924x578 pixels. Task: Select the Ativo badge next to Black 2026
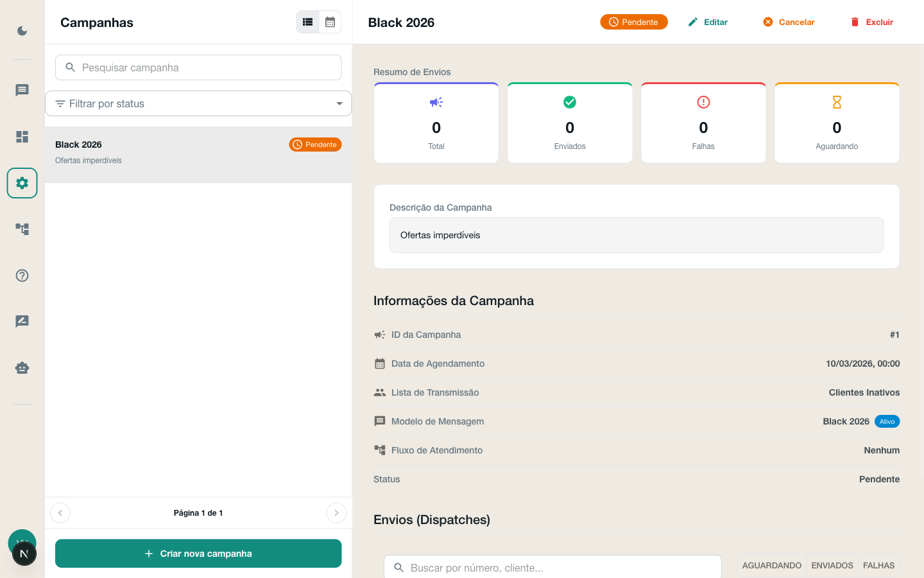click(x=887, y=421)
